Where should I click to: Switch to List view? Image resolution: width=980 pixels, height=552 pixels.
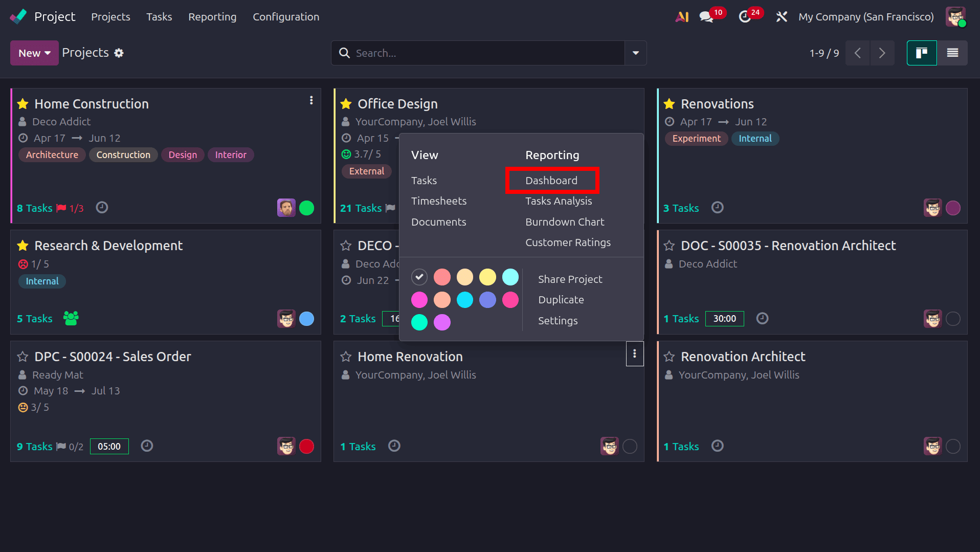(x=952, y=53)
